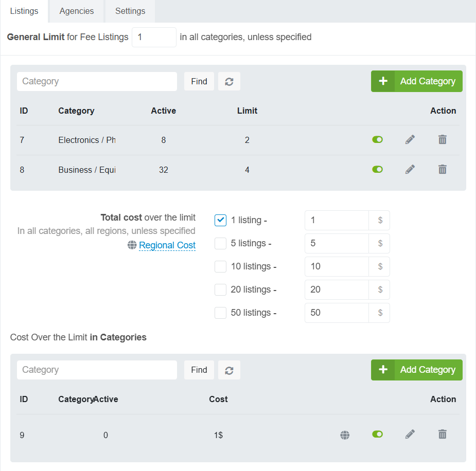Delete the cost row with ID 9
This screenshot has height=471, width=476.
[442, 434]
